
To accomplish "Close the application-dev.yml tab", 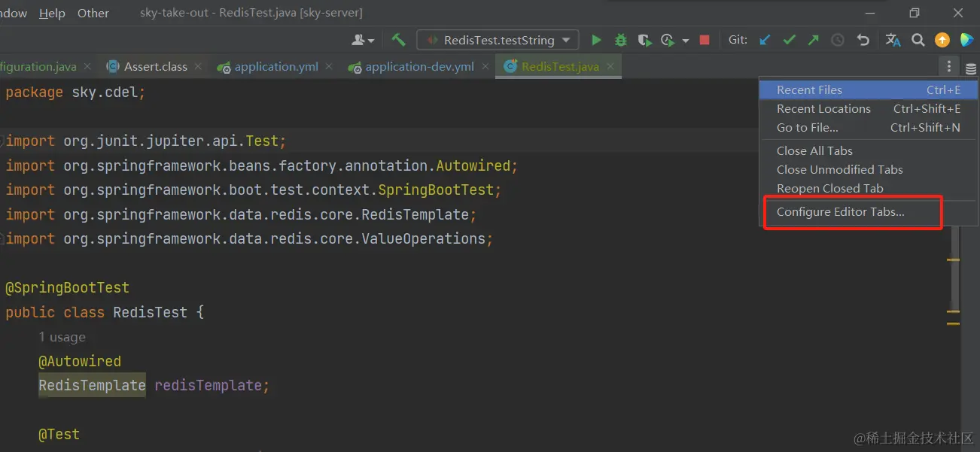I will tap(485, 66).
